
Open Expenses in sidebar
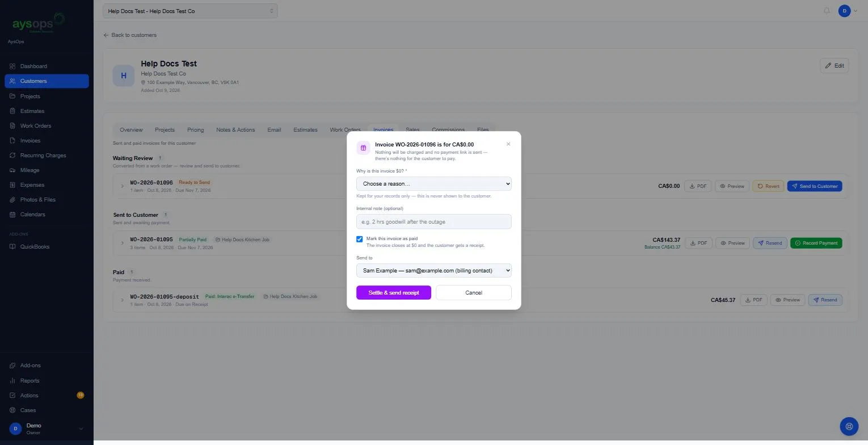tap(47, 184)
